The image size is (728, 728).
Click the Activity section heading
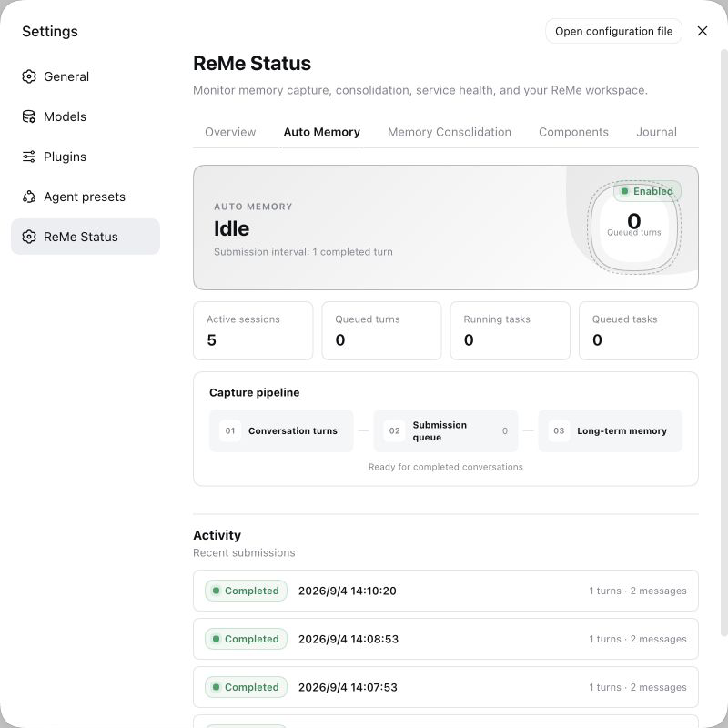pos(217,535)
